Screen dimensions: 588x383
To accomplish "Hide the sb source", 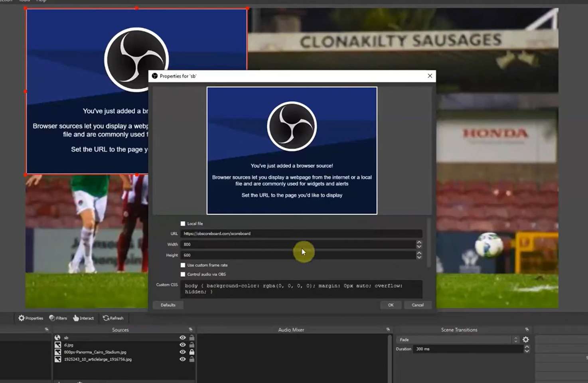I will click(183, 338).
